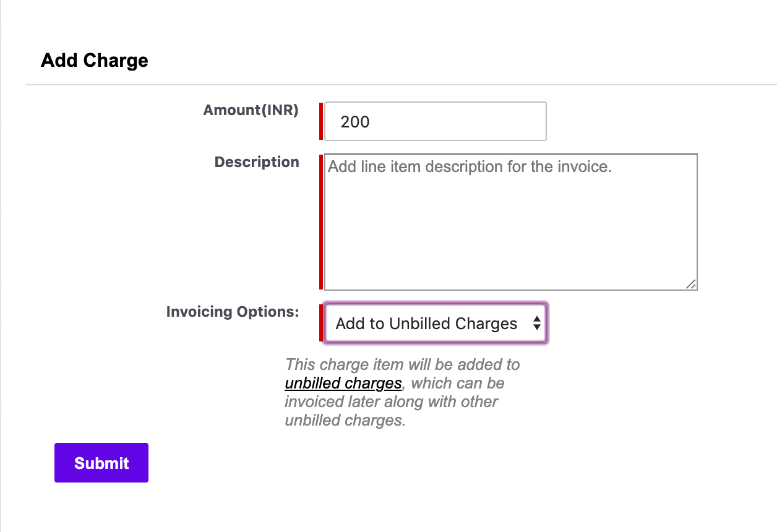This screenshot has height=532, width=777.
Task: Click the 200 value in the Amount box
Action: pyautogui.click(x=355, y=122)
